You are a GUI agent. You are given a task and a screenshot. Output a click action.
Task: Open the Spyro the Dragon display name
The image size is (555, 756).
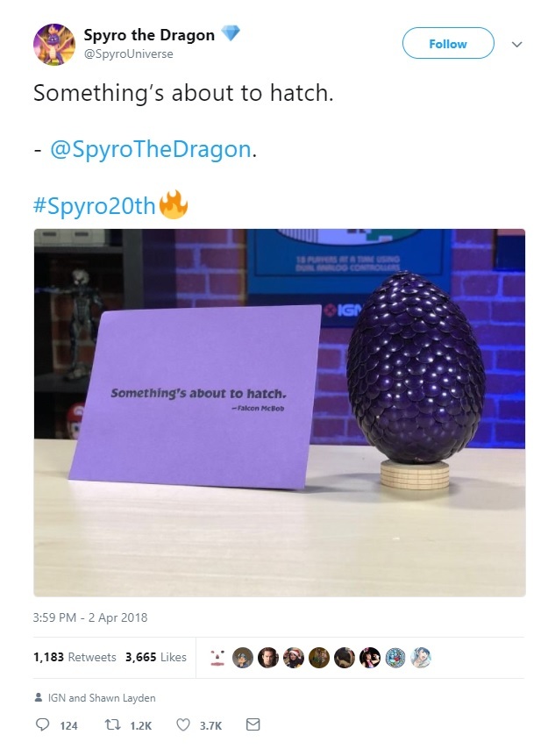(149, 35)
